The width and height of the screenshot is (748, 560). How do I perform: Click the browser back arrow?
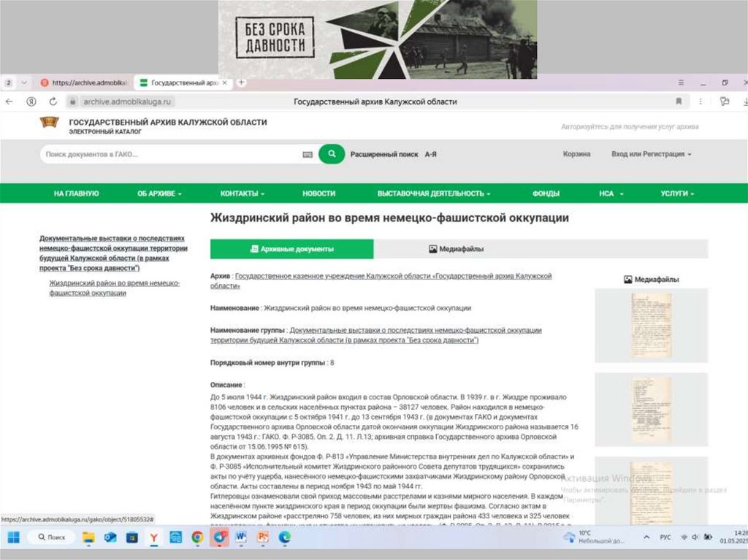9,101
